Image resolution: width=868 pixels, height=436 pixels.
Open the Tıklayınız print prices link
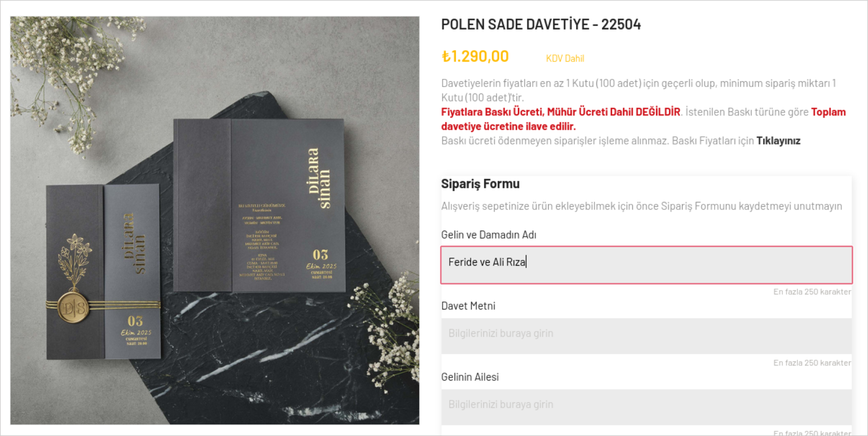tap(778, 141)
